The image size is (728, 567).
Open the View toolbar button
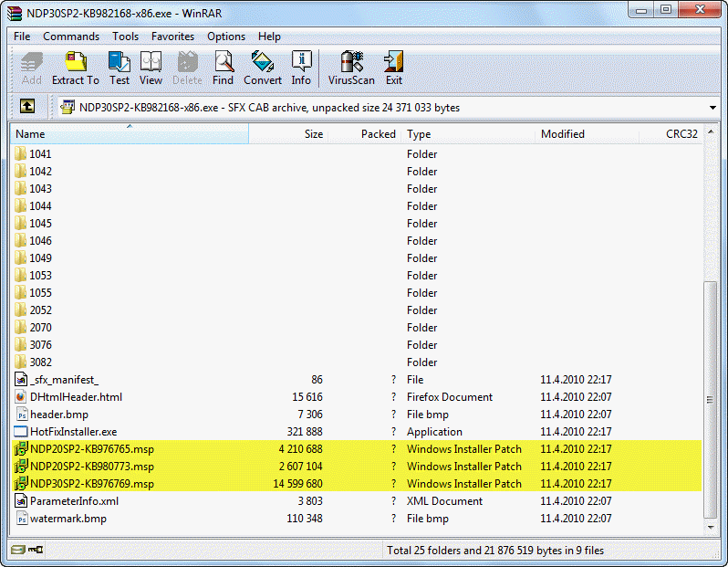151,68
